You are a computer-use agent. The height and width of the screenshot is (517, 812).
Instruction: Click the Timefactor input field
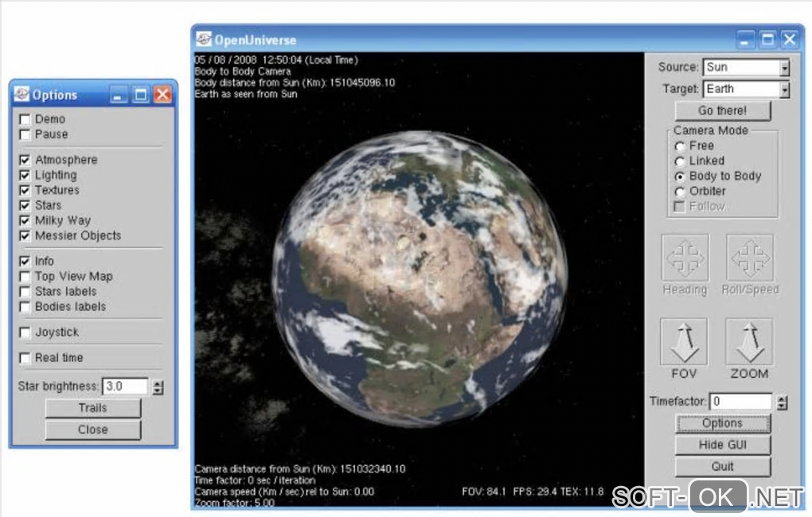[x=740, y=402]
